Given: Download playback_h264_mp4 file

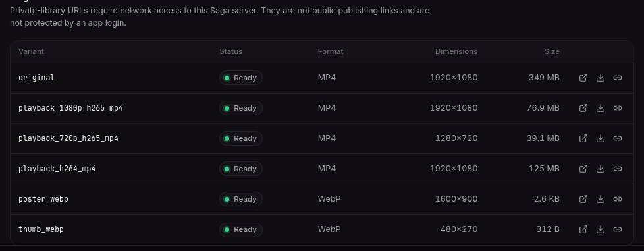Looking at the screenshot, I should click(601, 169).
